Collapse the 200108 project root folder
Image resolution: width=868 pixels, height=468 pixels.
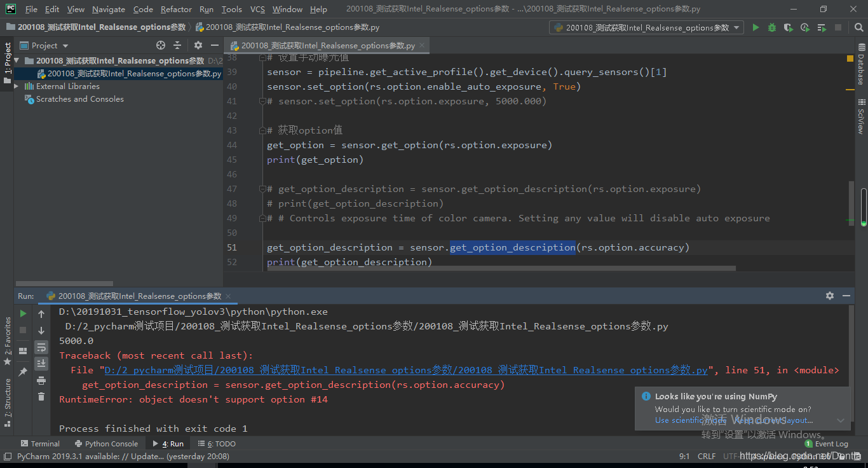pyautogui.click(x=18, y=60)
